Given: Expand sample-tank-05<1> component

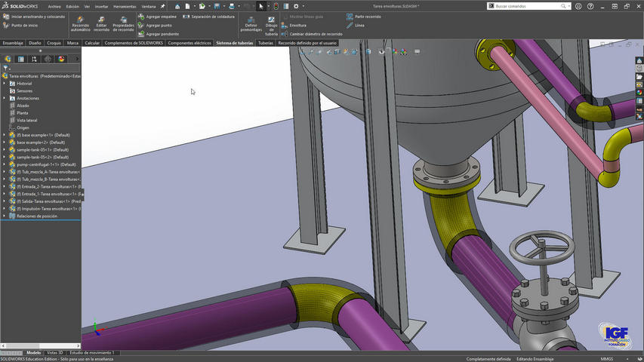Looking at the screenshot, I should (5, 150).
